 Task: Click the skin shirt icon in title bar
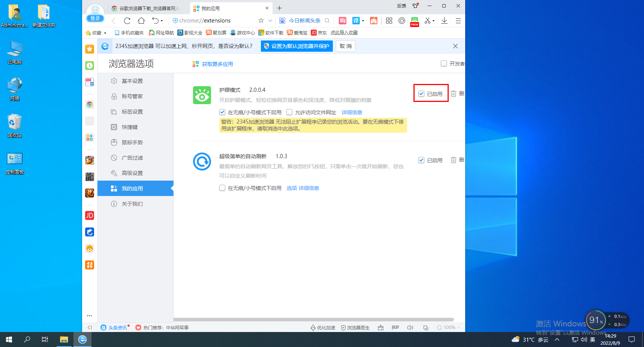415,6
